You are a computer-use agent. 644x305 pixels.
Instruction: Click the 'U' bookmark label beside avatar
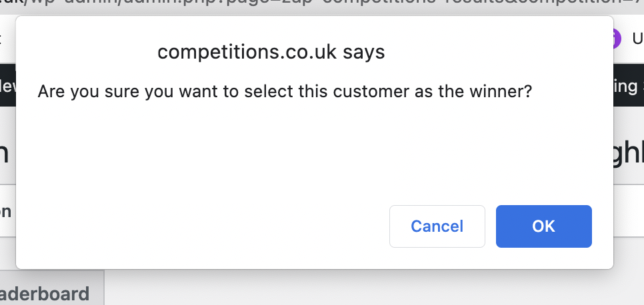click(638, 39)
